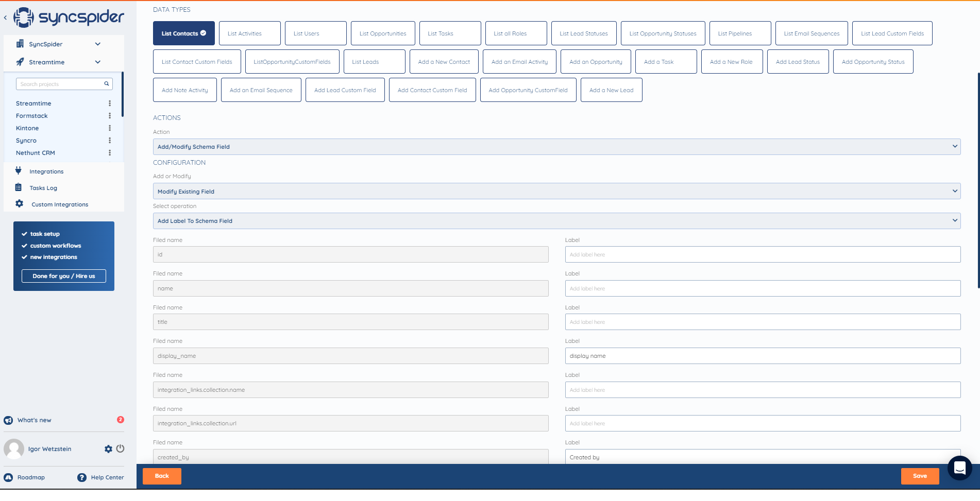
Task: Edit the Created by label field
Action: (x=763, y=457)
